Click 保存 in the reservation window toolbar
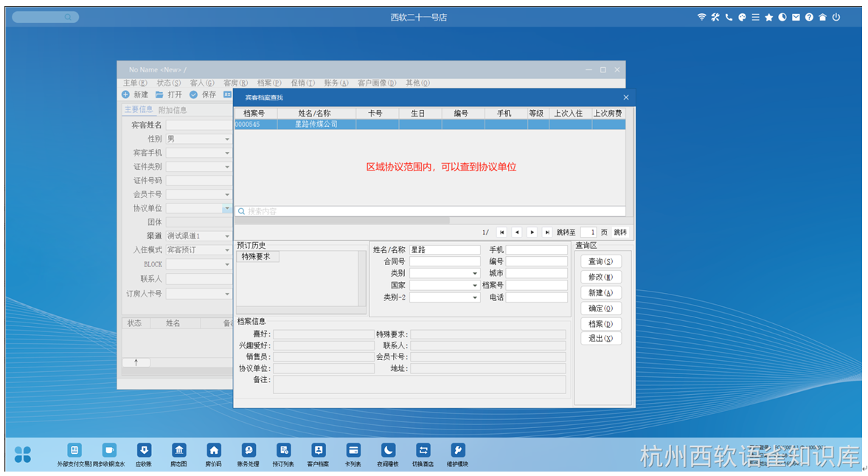 203,94
